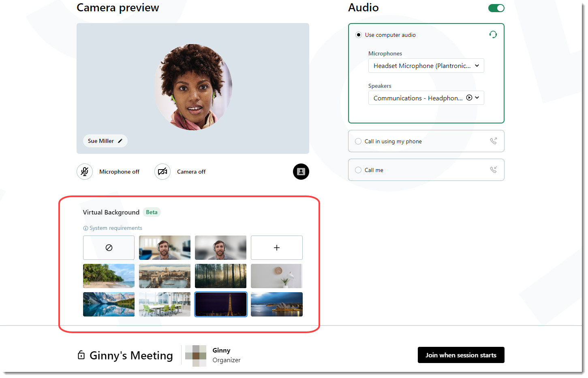Click the Microphones label

click(385, 53)
